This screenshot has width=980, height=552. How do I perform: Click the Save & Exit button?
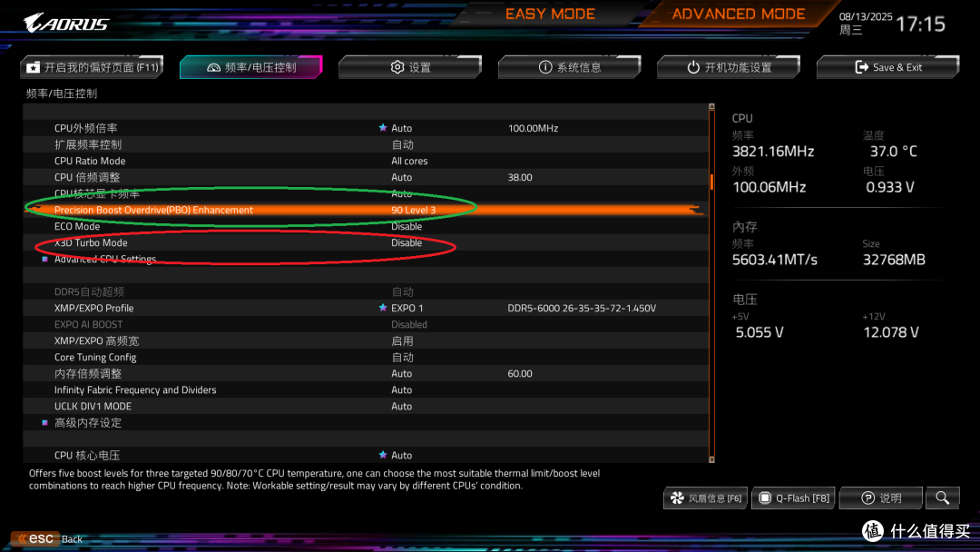[x=888, y=67]
